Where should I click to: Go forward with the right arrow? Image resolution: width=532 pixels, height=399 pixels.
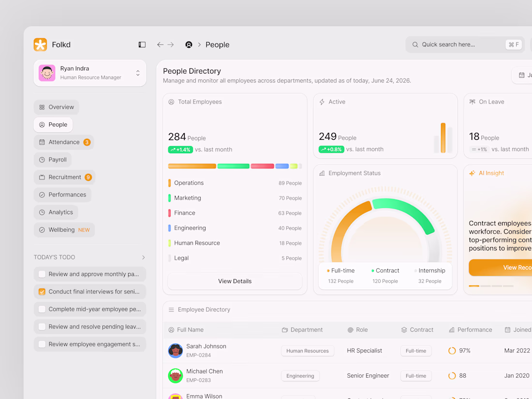(x=171, y=44)
